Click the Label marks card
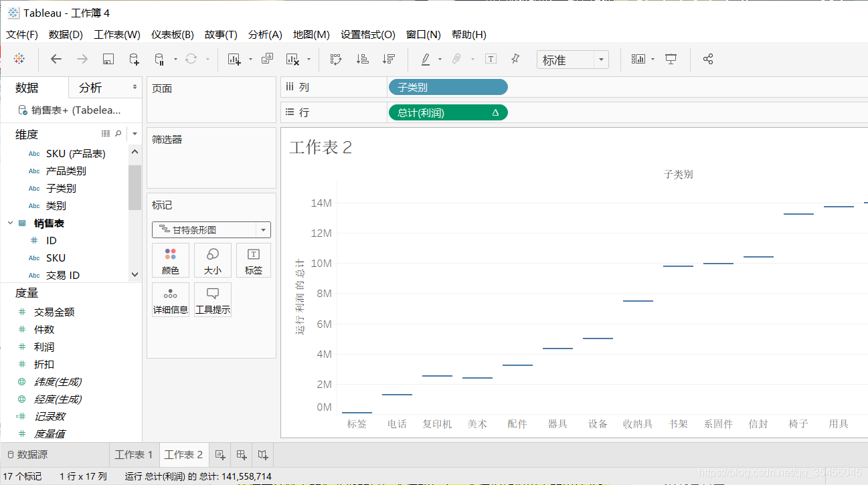Image resolution: width=868 pixels, height=485 pixels. (254, 260)
